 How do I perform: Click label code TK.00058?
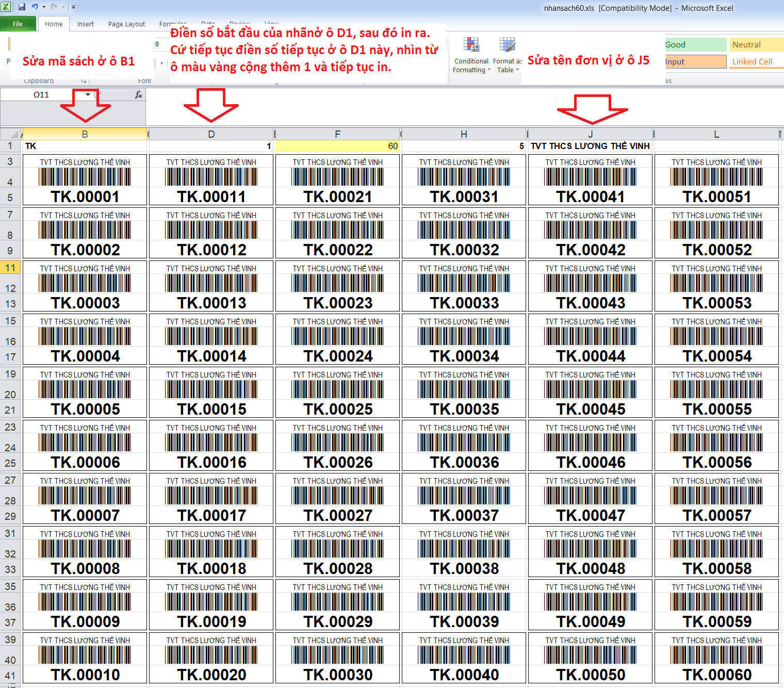(717, 568)
